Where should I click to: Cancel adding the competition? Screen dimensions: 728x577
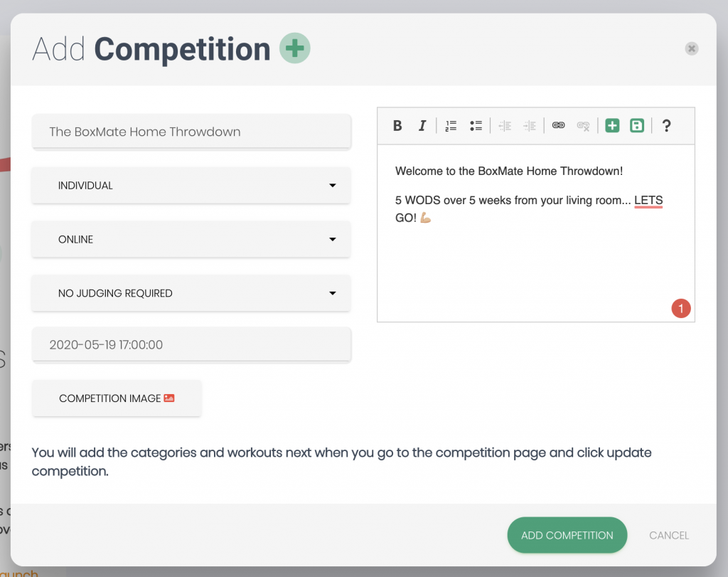click(x=669, y=535)
